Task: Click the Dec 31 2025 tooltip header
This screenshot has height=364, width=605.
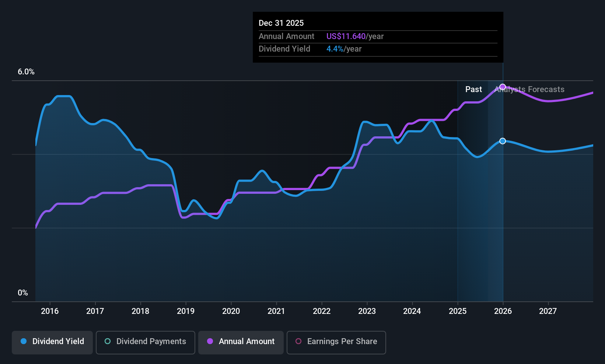Action: 281,23
